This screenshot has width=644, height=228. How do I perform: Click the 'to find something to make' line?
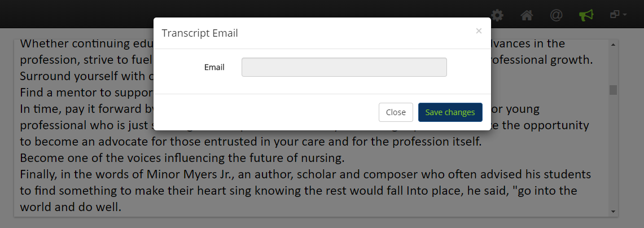299,191
